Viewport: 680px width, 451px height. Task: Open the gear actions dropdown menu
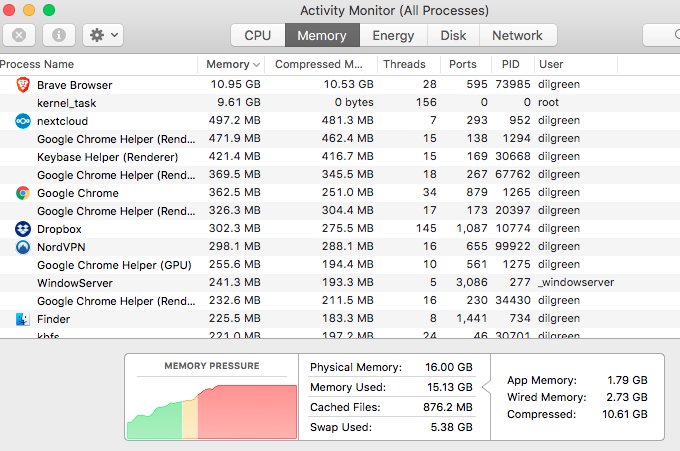click(x=103, y=35)
